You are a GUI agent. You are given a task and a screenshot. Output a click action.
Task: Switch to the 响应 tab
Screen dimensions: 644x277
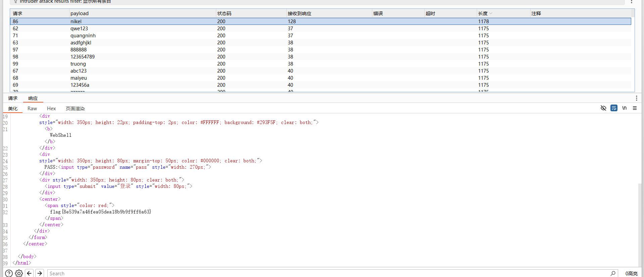(x=33, y=98)
